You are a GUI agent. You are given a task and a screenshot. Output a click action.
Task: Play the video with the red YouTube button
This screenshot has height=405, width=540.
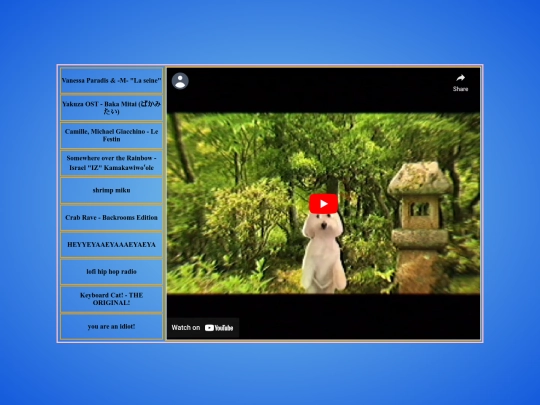tap(323, 204)
